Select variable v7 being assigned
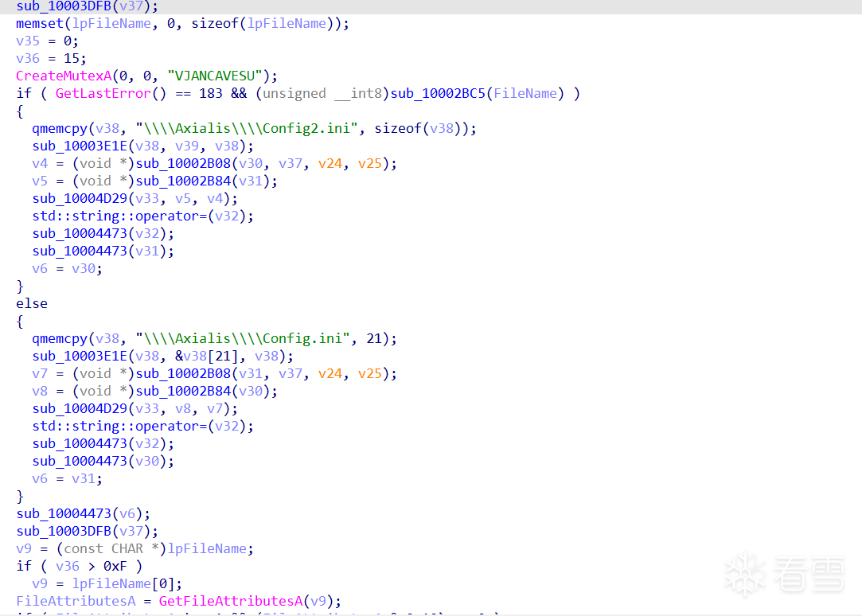 pos(40,374)
